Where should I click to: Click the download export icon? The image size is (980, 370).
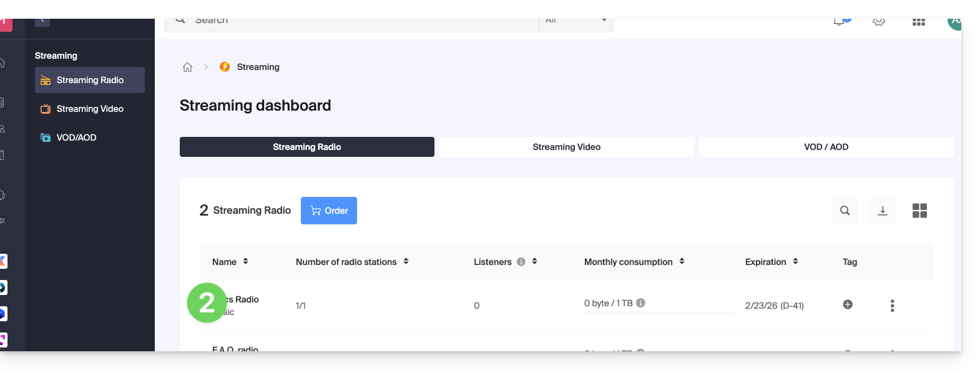[882, 211]
